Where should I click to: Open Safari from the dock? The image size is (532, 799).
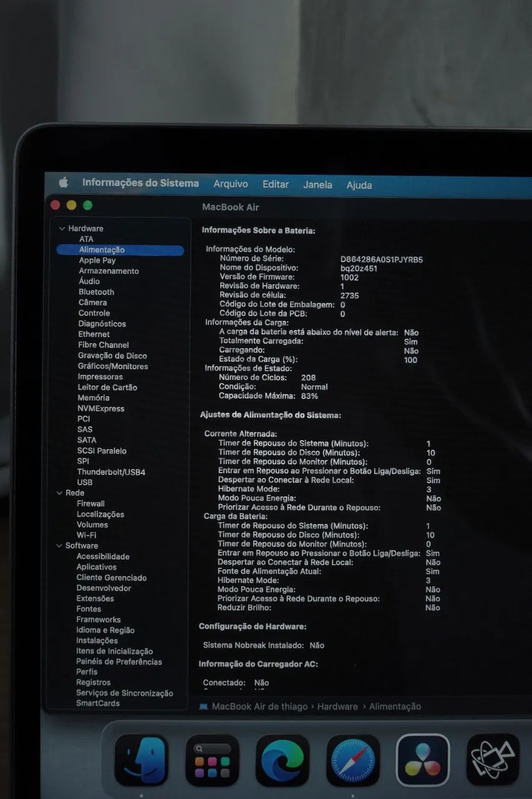(x=353, y=760)
